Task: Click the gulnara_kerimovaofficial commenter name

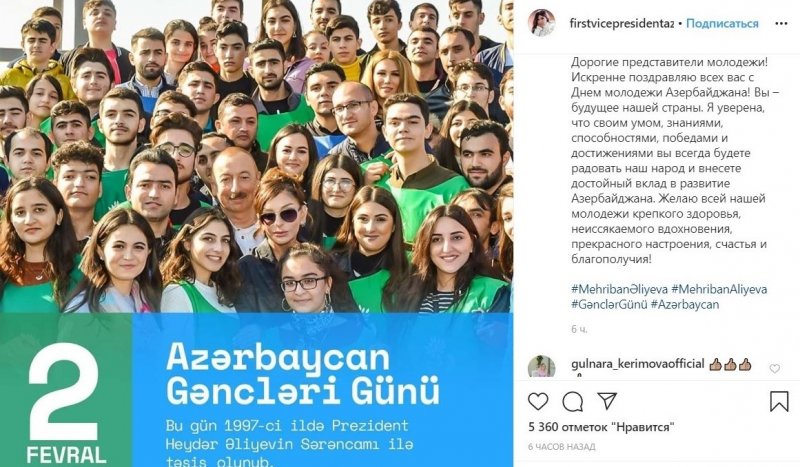Action: (638, 364)
